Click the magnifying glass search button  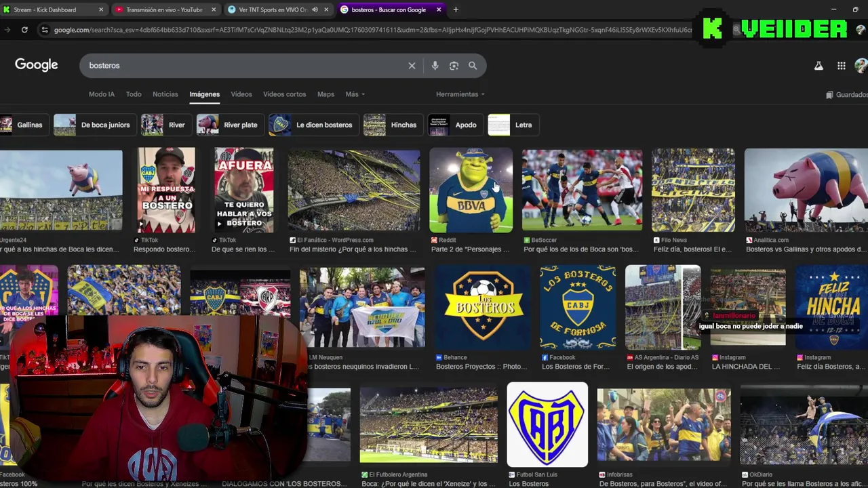pyautogui.click(x=473, y=66)
